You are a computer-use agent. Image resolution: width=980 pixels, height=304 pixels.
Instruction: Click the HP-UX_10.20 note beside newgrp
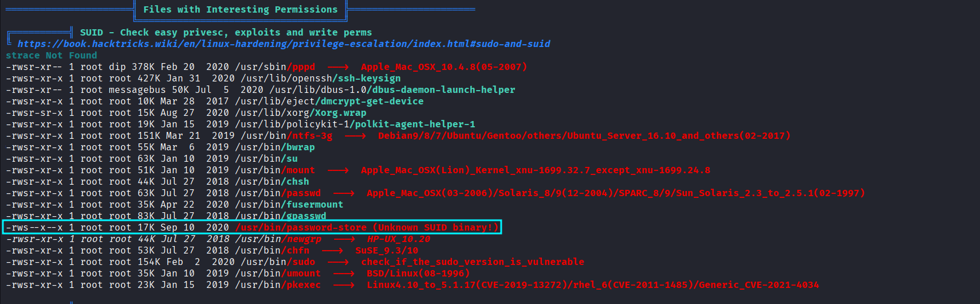click(x=399, y=239)
